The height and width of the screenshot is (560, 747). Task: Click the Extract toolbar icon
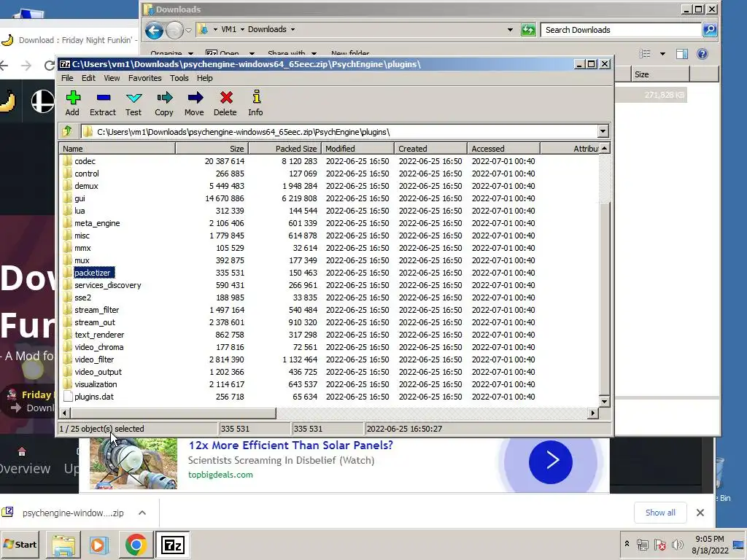point(103,104)
